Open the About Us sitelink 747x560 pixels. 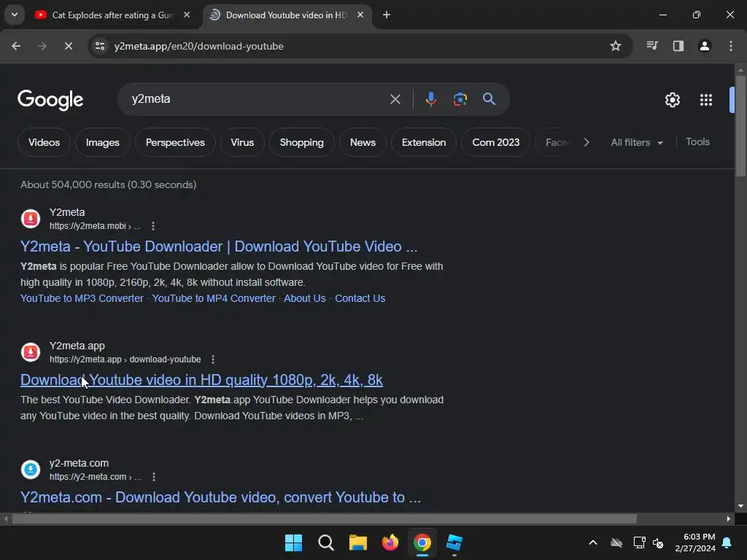[305, 298]
